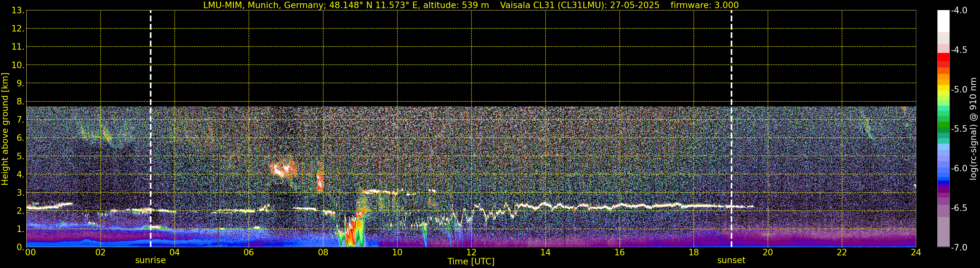Click the 'Height above ground [km]' axis label
The width and height of the screenshot is (980, 268).
[5, 129]
